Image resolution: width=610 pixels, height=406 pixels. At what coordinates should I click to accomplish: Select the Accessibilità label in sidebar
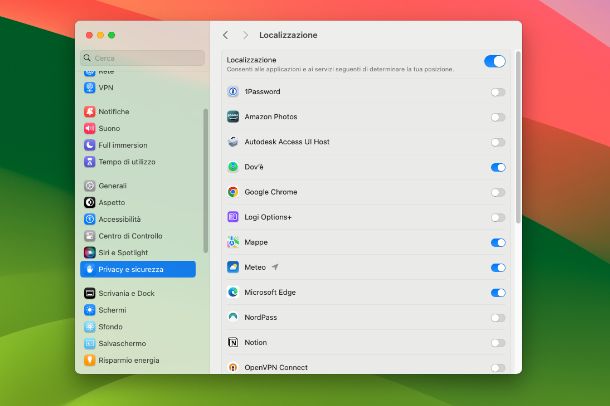tap(119, 219)
